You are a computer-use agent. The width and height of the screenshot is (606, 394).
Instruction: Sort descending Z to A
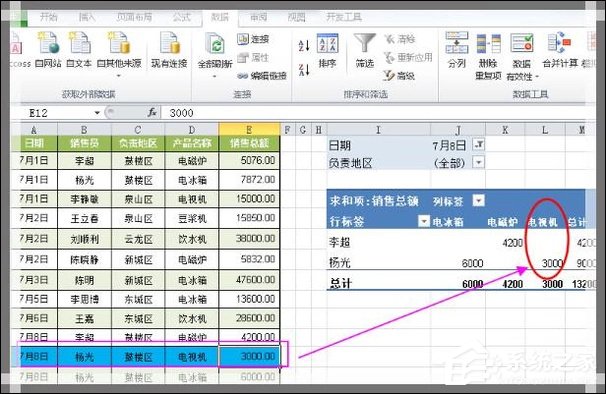304,70
